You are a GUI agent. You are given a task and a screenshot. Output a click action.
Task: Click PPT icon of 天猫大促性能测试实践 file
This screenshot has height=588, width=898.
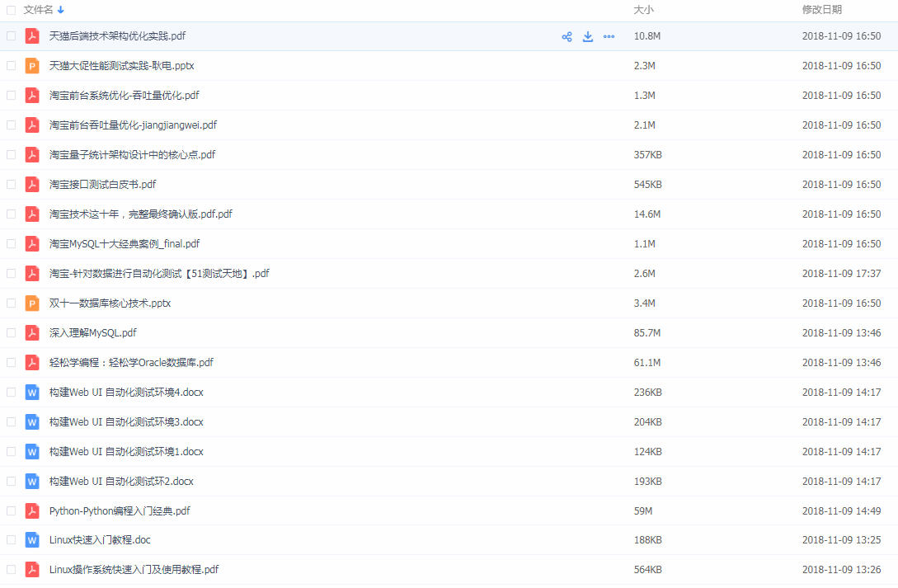(x=32, y=66)
